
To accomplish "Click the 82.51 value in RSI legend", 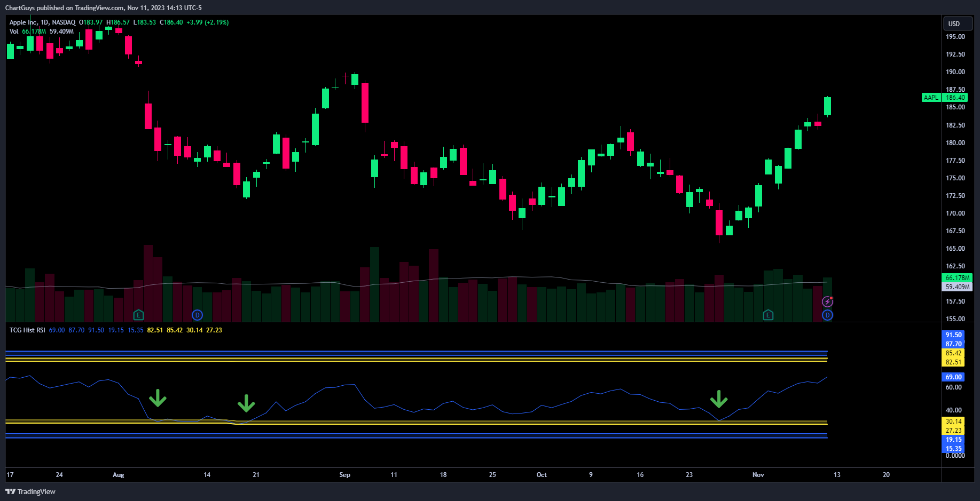I will 155,330.
